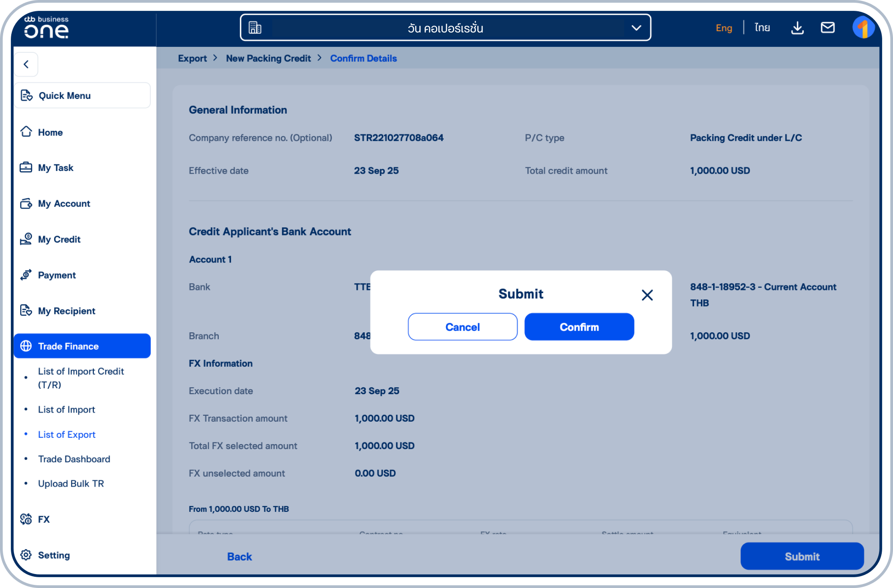
Task: Click the FX currency icon
Action: (x=26, y=519)
